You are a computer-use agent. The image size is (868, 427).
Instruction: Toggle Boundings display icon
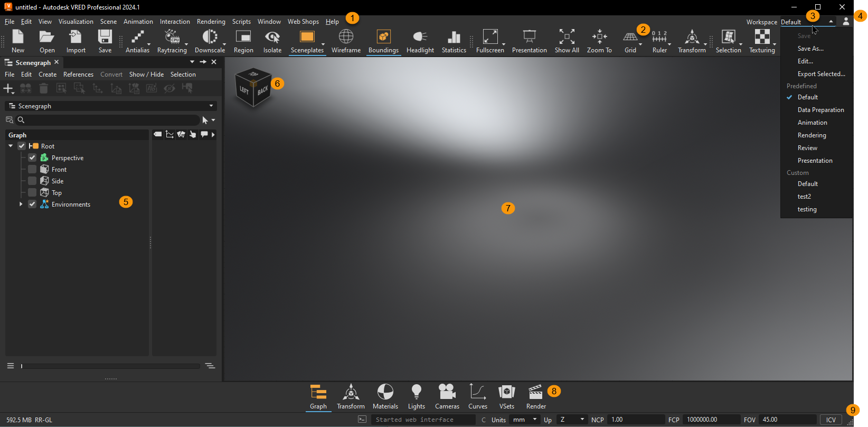click(383, 41)
